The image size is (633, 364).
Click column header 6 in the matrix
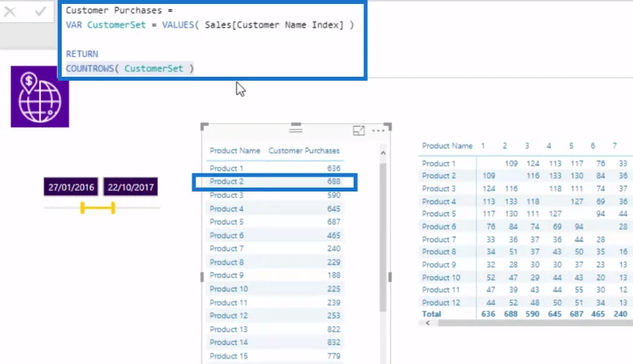point(593,146)
